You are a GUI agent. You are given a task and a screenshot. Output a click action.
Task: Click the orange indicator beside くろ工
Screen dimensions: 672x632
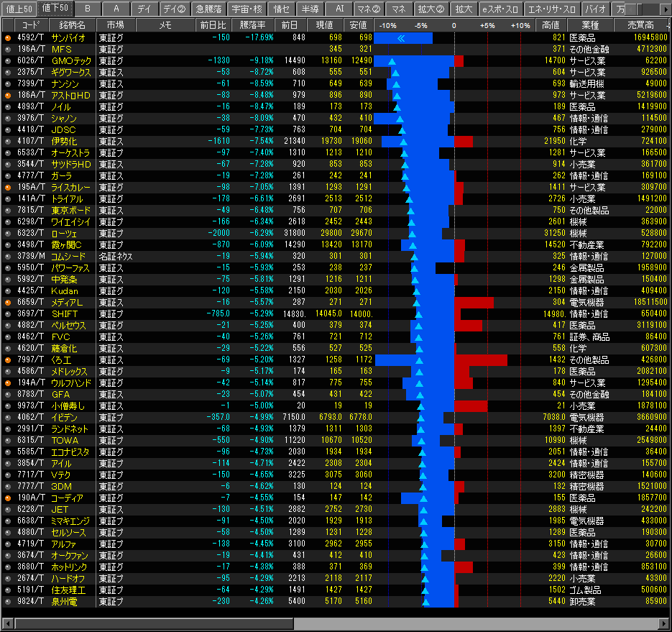(8, 359)
